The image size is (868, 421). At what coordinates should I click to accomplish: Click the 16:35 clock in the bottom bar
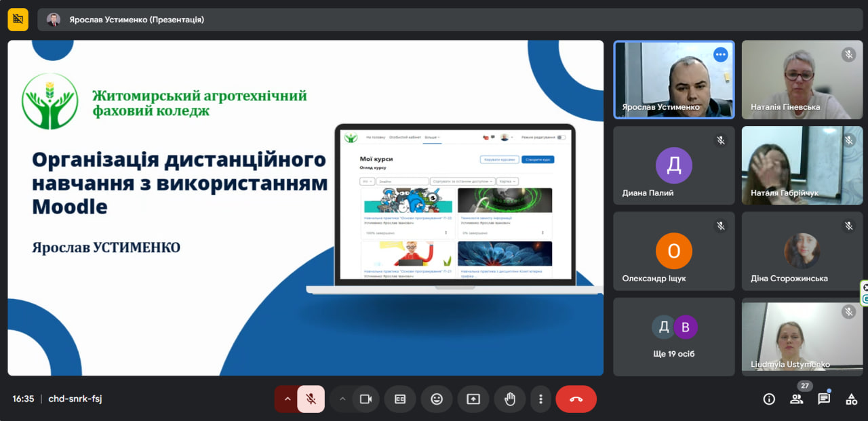click(23, 399)
